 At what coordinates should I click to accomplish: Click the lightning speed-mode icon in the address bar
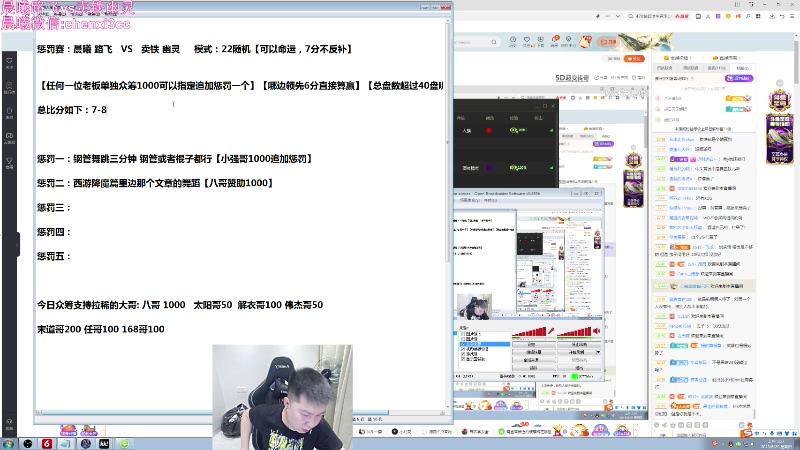tap(597, 16)
